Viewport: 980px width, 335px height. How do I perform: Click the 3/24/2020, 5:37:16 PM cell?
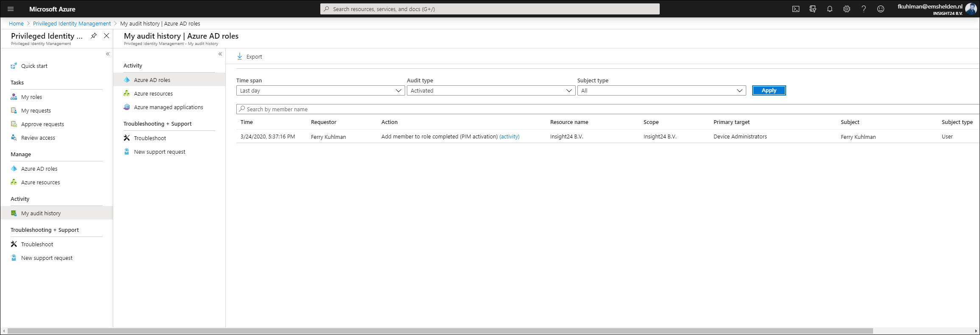pyautogui.click(x=268, y=136)
